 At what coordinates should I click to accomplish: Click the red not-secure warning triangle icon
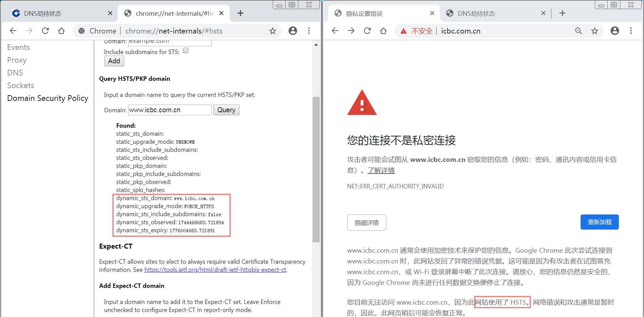pyautogui.click(x=404, y=31)
